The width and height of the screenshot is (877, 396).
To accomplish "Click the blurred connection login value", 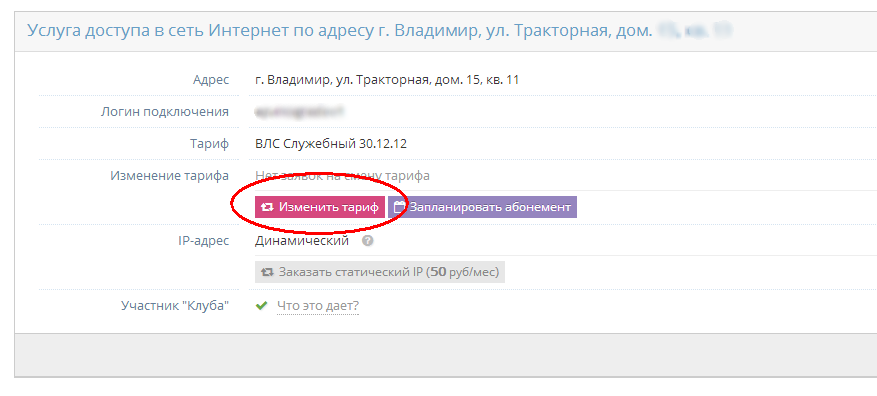I will [x=299, y=112].
